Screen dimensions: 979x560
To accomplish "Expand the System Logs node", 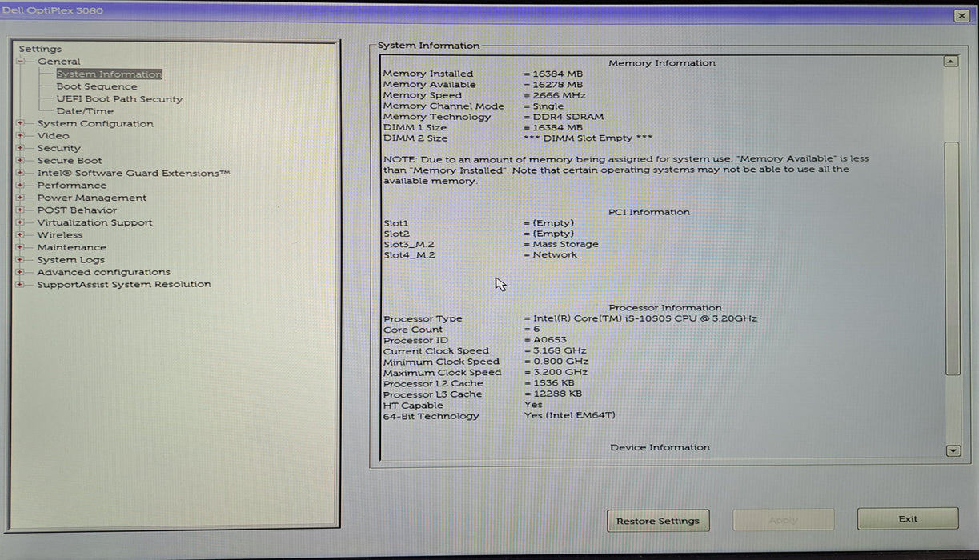I will [21, 260].
